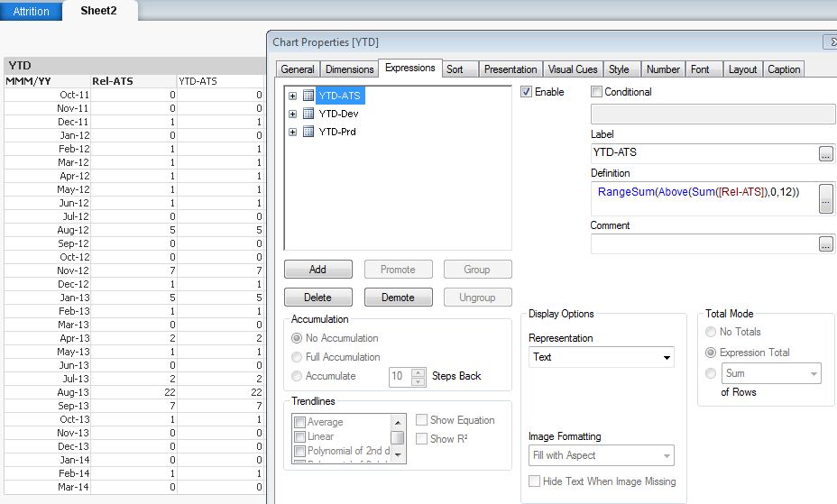Toggle the Conditional checkbox
837x504 pixels.
point(596,92)
